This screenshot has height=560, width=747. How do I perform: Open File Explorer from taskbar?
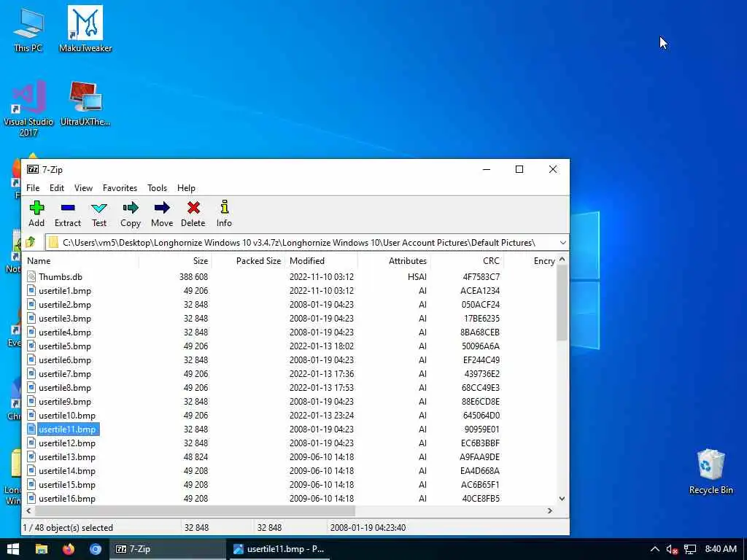click(x=42, y=549)
